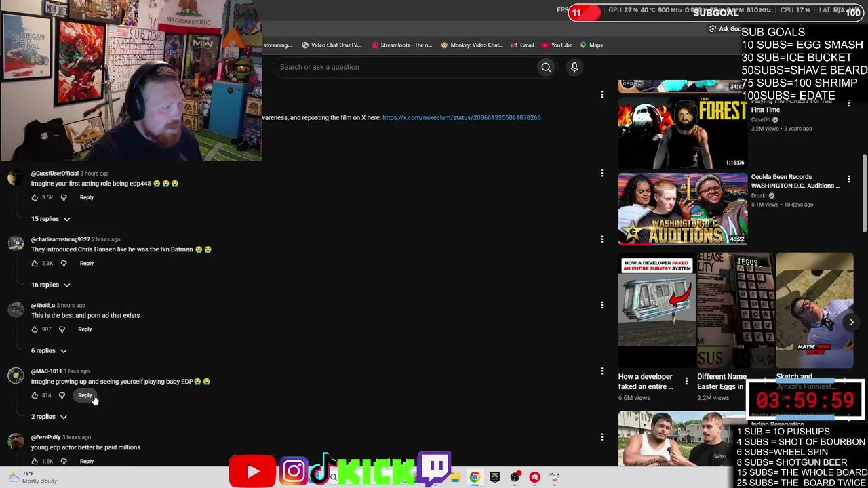The height and width of the screenshot is (488, 868).
Task: Click the page's vertical scrollbar thumb
Action: tap(864, 192)
